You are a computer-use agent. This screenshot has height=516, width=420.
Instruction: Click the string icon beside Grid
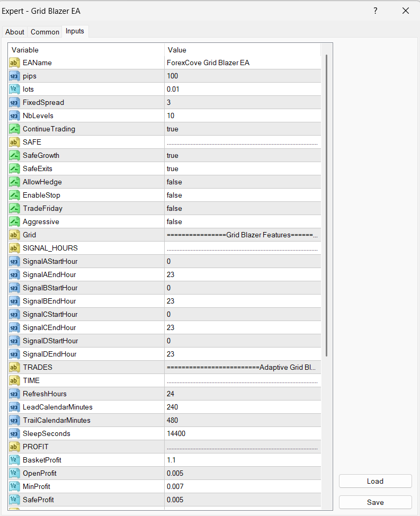(14, 235)
